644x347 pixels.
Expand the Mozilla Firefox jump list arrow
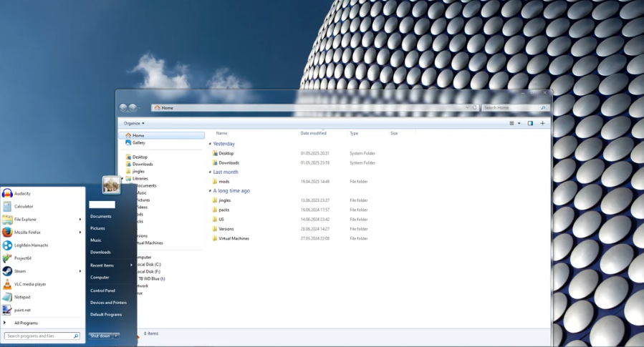tap(80, 232)
